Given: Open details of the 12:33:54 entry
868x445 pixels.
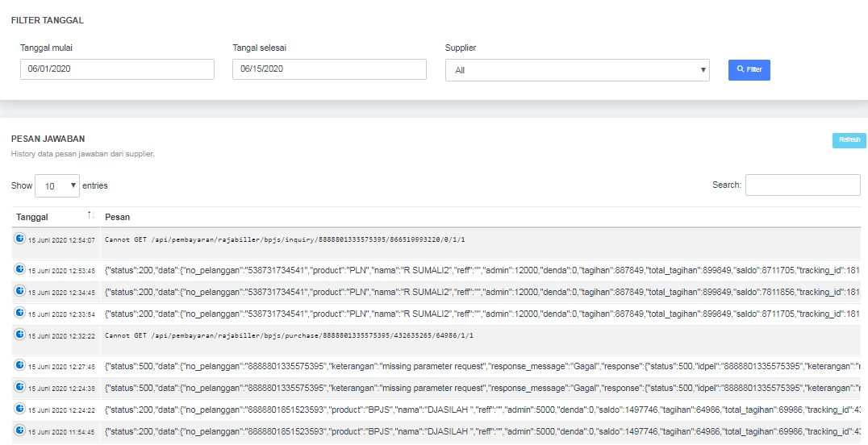Looking at the screenshot, I should pyautogui.click(x=20, y=313).
